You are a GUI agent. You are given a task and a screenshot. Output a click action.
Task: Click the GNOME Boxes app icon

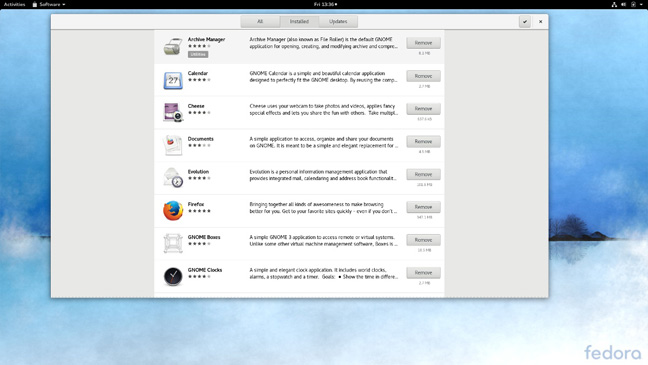click(173, 243)
